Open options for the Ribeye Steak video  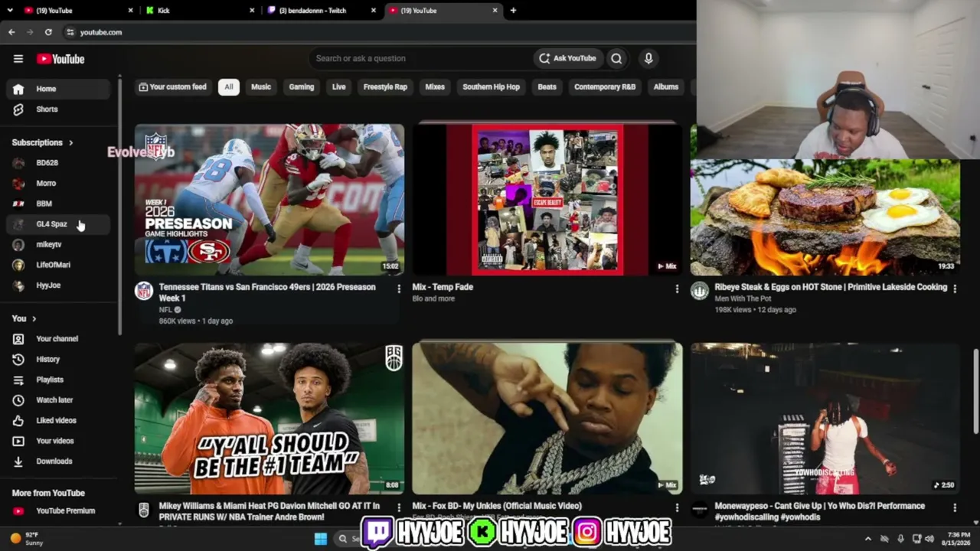(954, 289)
